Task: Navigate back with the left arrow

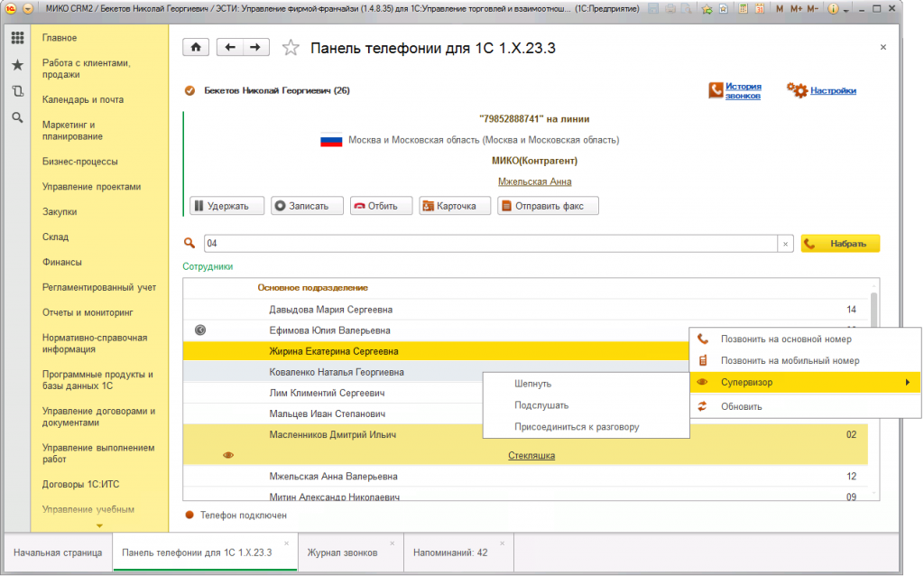Action: [232, 48]
